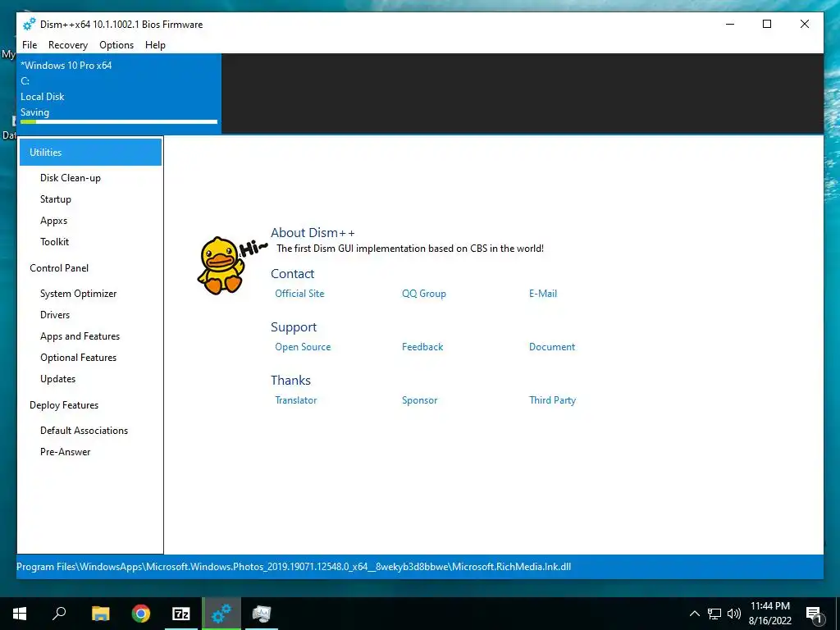Screen dimensions: 840x630
Task: Select the Control Panel section header
Action: (x=59, y=268)
